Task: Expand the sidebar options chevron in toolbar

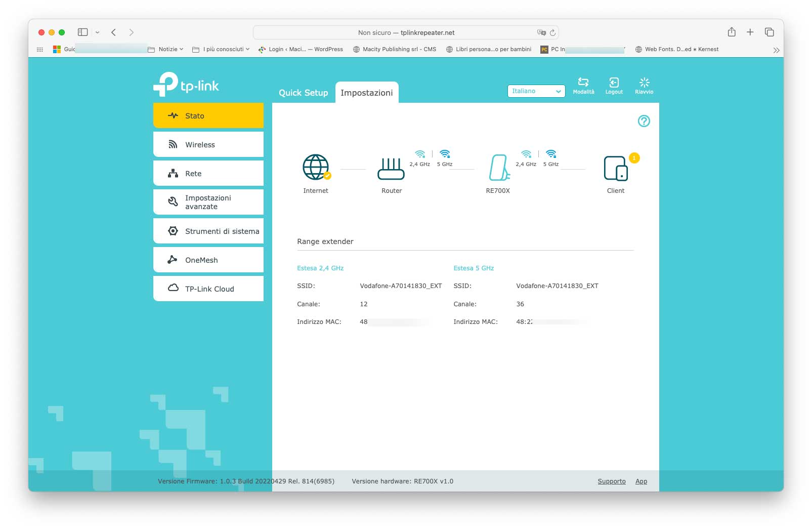Action: [x=98, y=32]
